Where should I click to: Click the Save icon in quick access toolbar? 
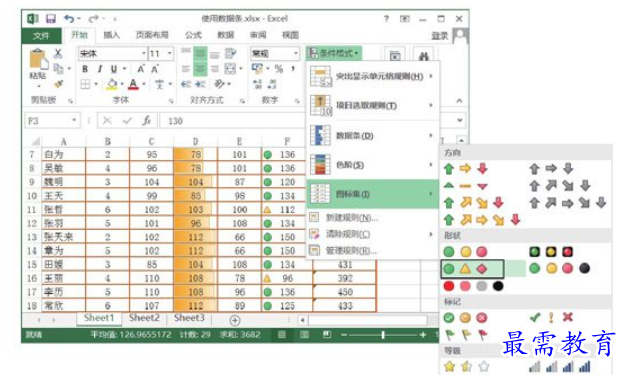(51, 19)
